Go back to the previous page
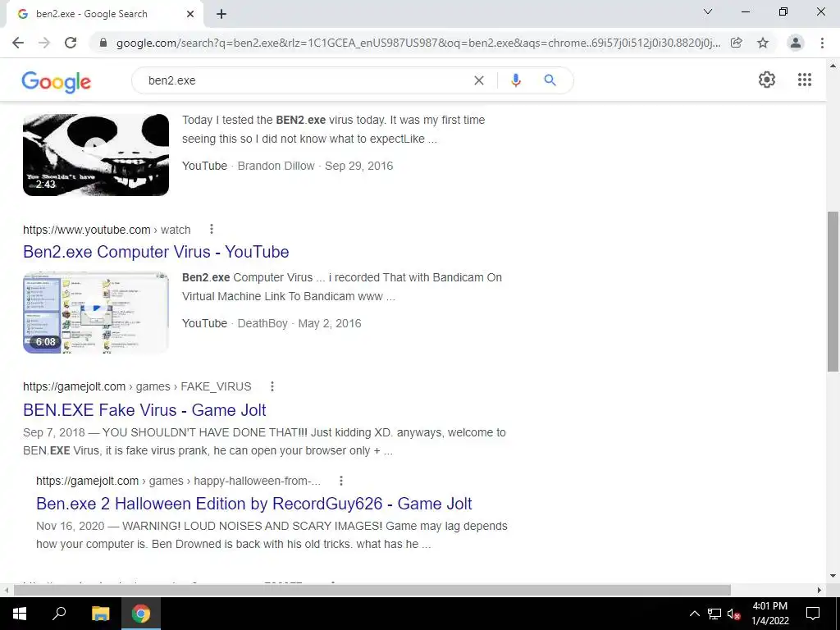 18,43
